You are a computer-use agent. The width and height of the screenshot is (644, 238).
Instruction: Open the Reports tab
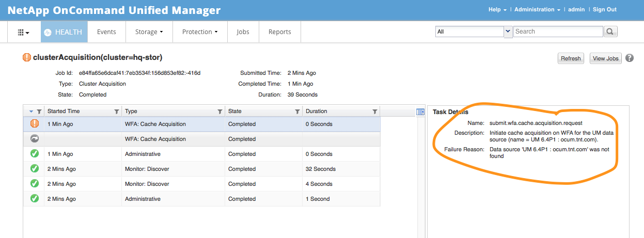tap(279, 32)
